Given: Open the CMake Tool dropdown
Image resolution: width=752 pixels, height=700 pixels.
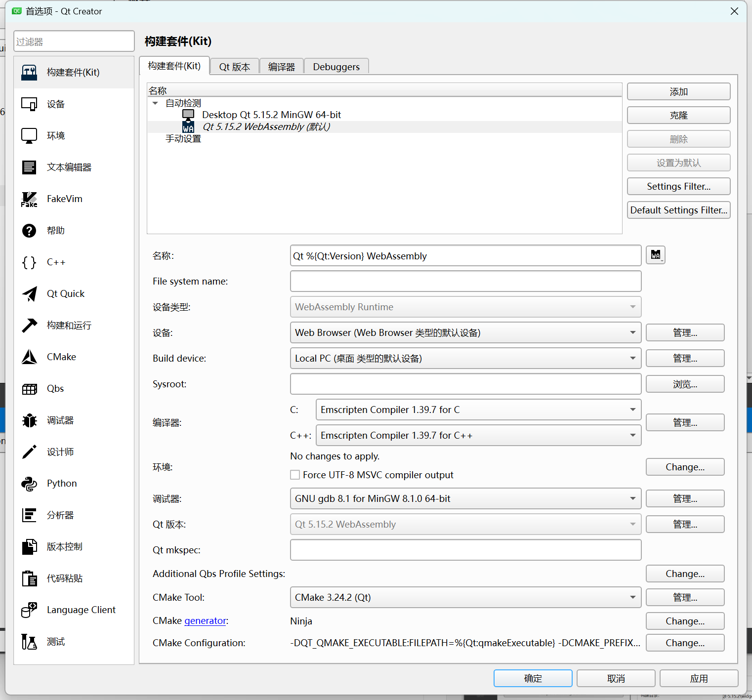Looking at the screenshot, I should [465, 597].
